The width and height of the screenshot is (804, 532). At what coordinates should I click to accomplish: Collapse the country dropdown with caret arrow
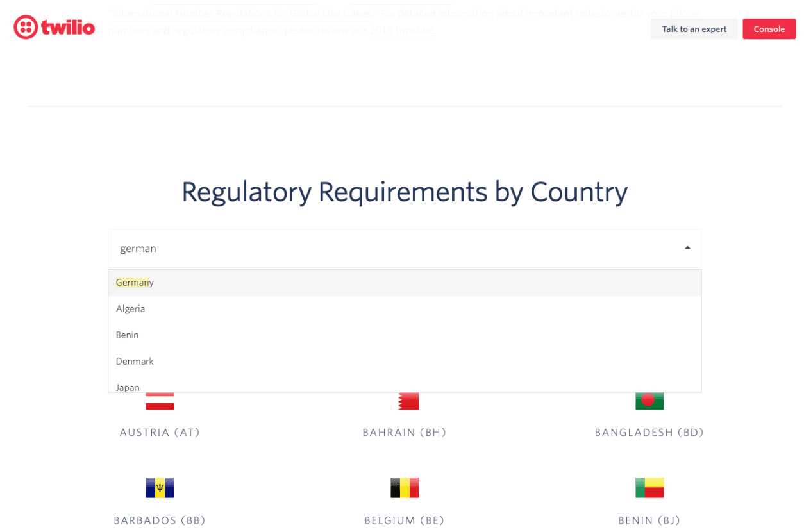(687, 247)
